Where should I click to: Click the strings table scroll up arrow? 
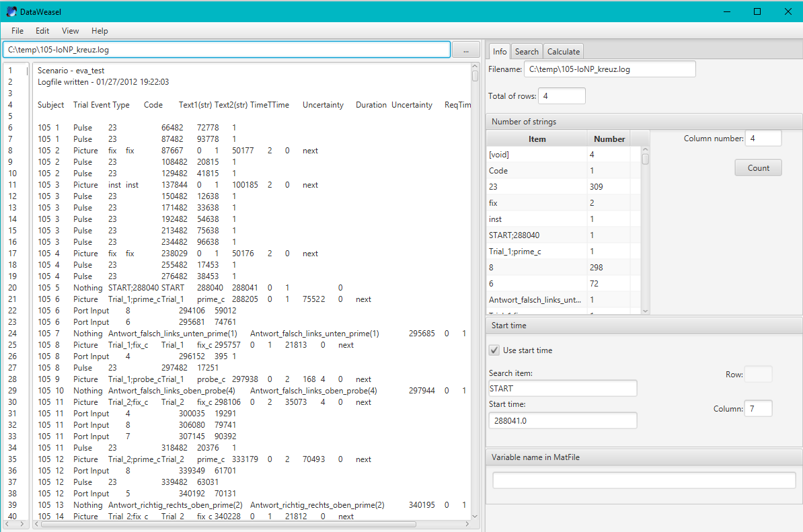(x=645, y=149)
